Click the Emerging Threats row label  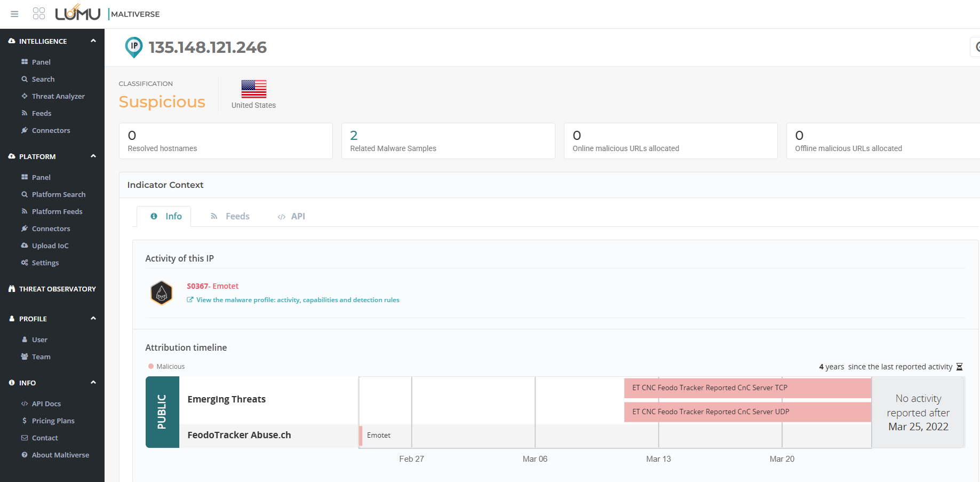tap(227, 399)
